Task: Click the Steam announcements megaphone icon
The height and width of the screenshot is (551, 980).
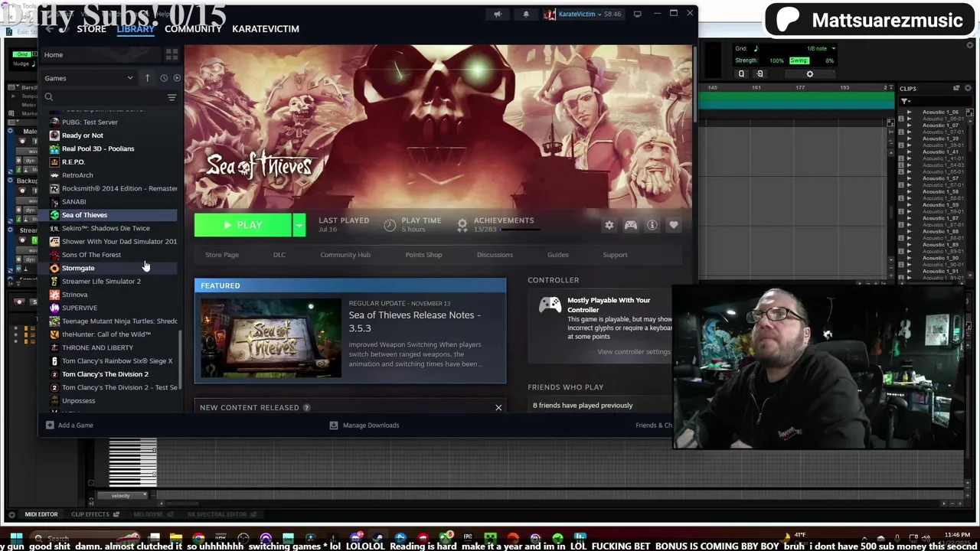Action: (x=498, y=14)
